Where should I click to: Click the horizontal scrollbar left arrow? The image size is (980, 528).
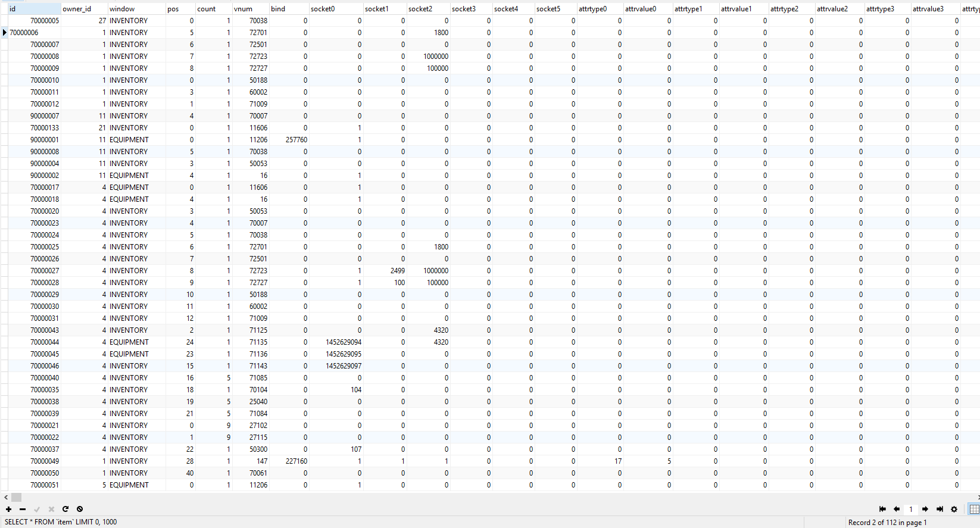6,497
